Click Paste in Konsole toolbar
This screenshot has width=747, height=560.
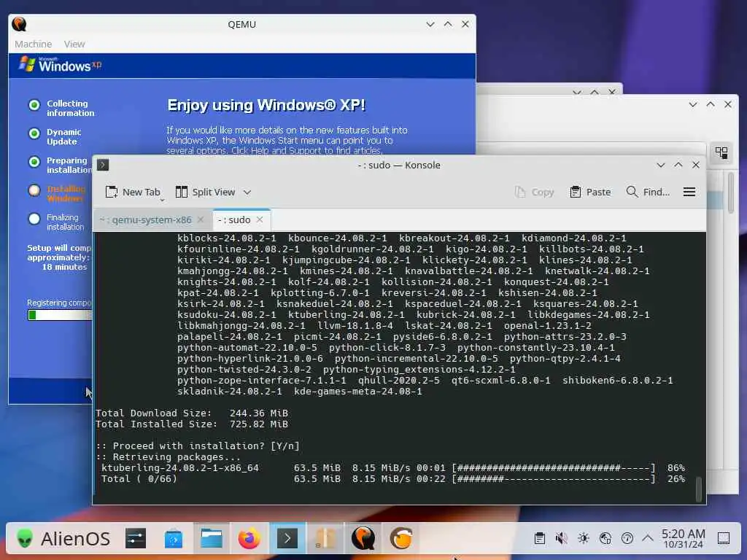(x=590, y=192)
